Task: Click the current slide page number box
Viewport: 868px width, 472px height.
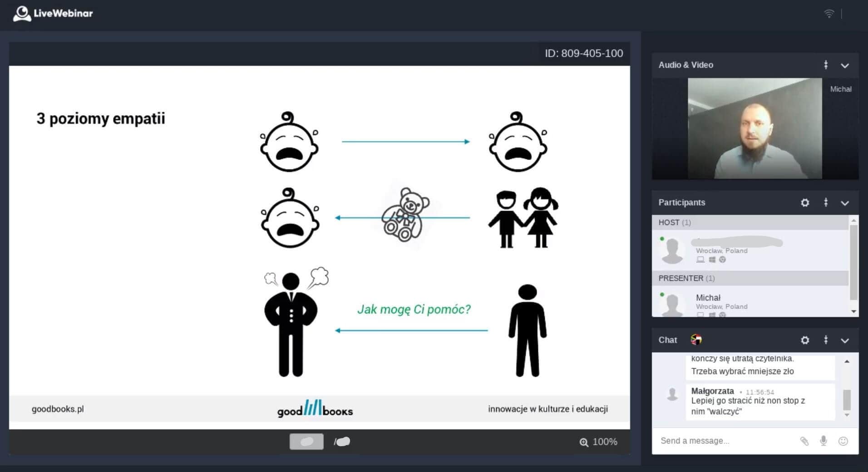Action: [x=306, y=442]
